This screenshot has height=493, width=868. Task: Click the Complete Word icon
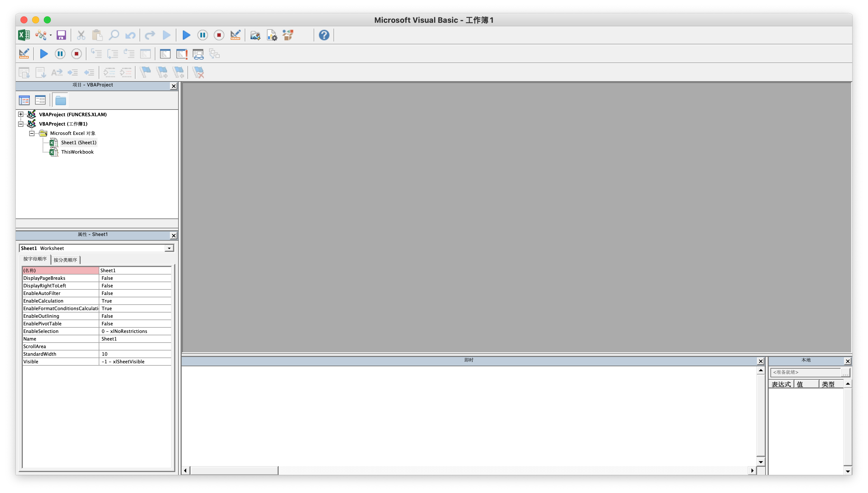pos(57,72)
